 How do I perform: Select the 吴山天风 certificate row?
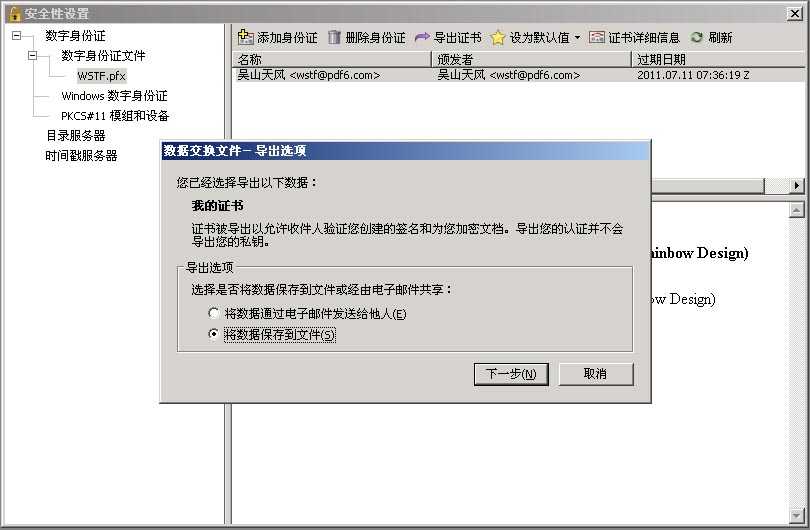pos(518,75)
